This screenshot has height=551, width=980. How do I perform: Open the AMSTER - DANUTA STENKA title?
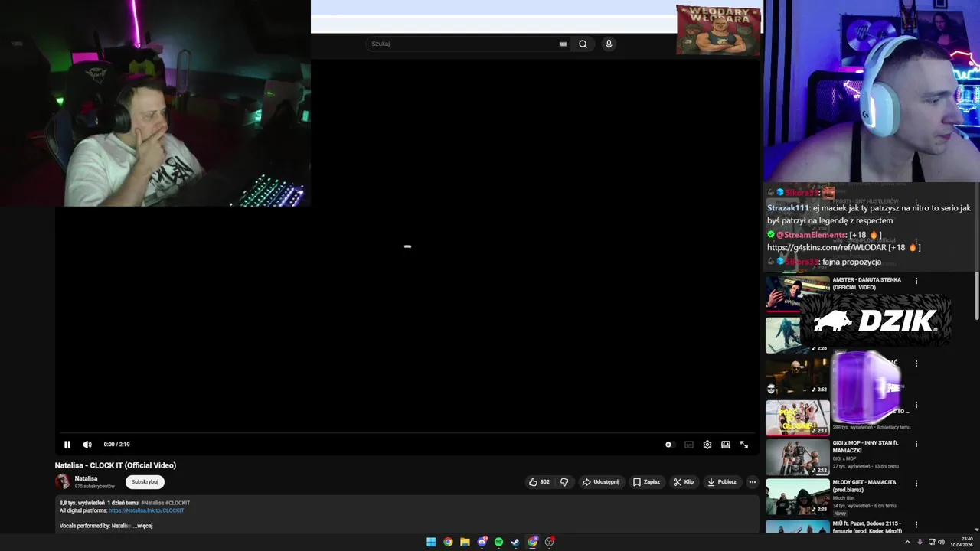click(x=867, y=283)
